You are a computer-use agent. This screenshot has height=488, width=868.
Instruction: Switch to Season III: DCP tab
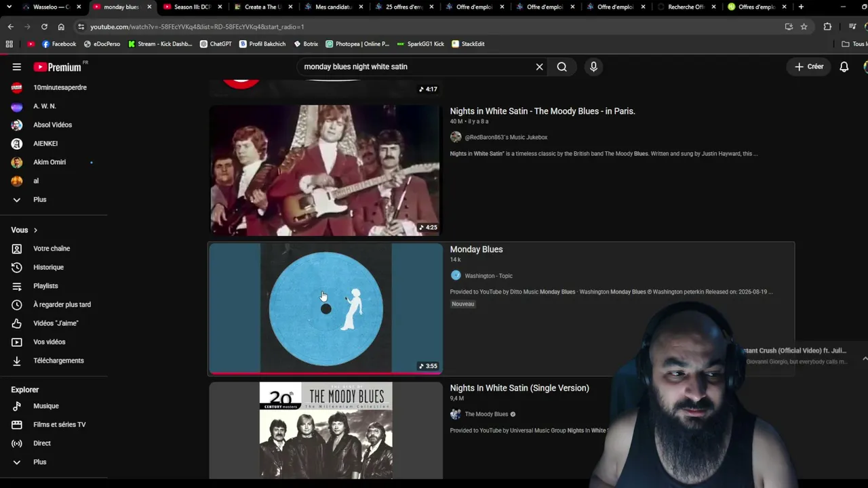point(192,7)
